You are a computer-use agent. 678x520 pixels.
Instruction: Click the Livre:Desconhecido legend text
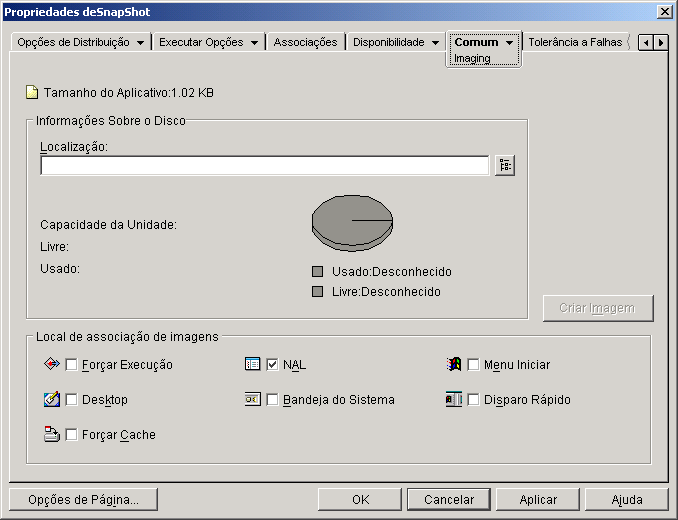pos(386,292)
